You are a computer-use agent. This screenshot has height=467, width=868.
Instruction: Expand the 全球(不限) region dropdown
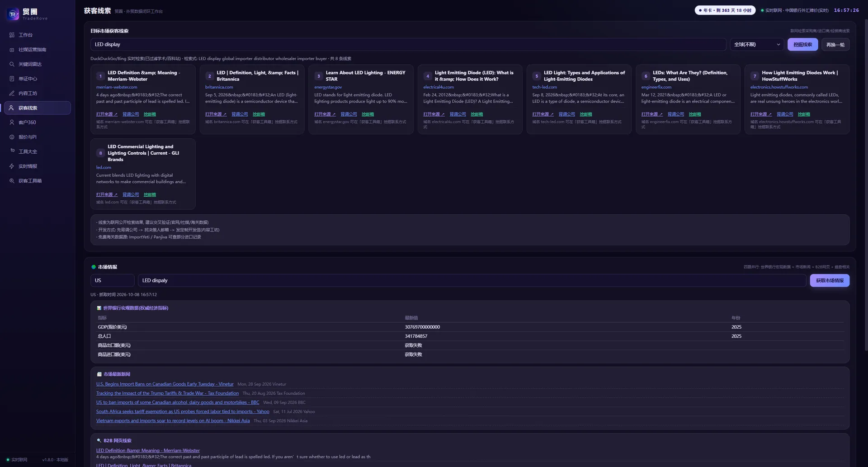757,44
